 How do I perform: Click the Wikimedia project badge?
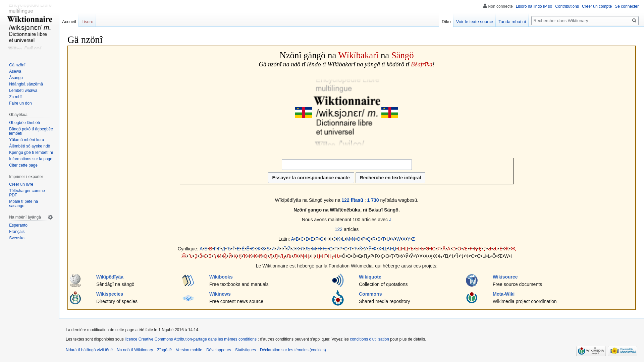pos(591,351)
